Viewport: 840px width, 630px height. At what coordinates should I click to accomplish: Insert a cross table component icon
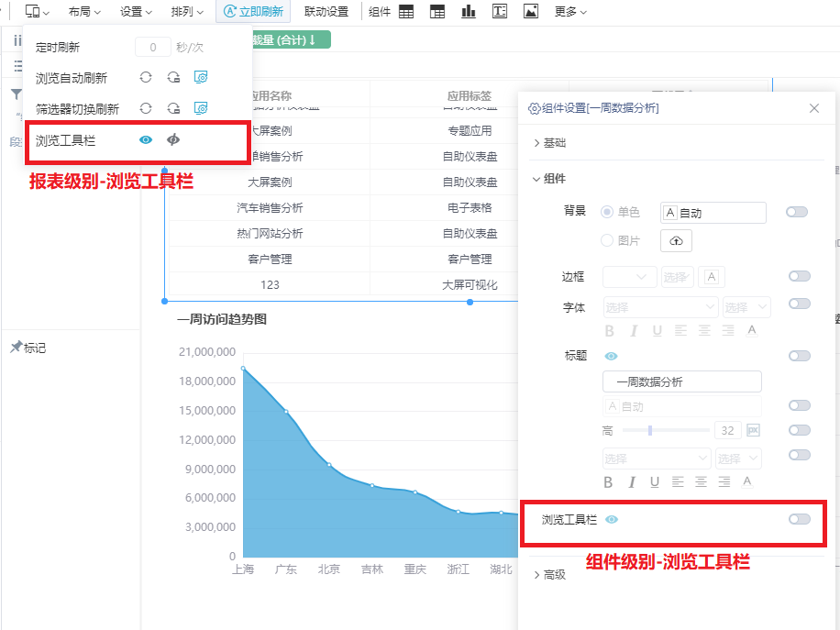[437, 11]
